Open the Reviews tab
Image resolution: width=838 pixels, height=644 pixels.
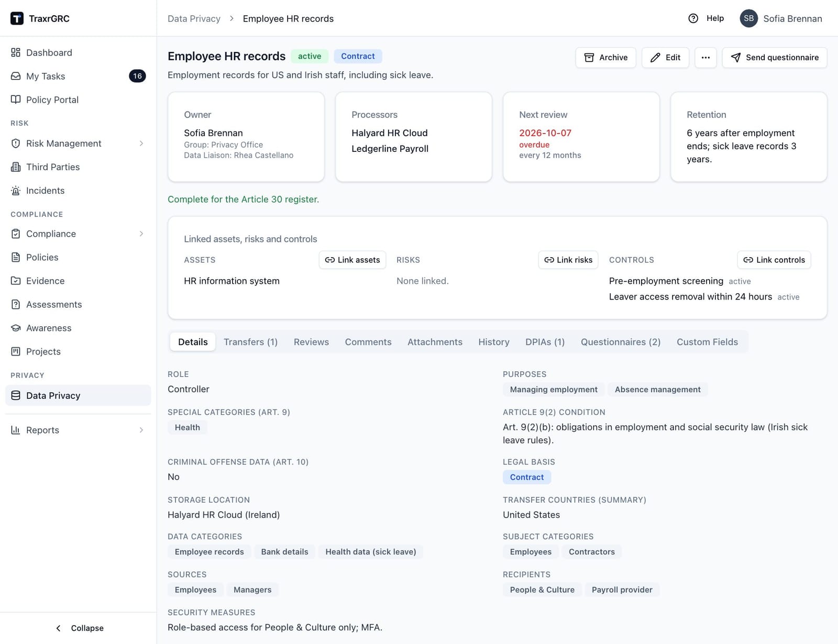[311, 342]
